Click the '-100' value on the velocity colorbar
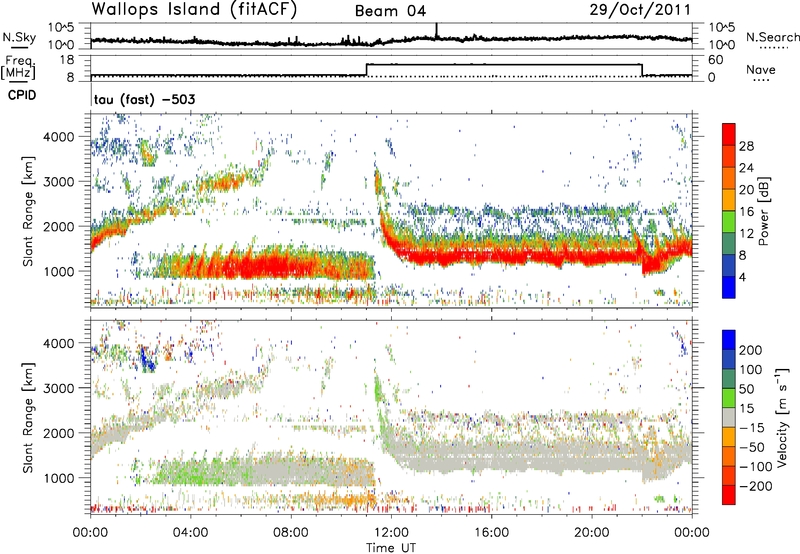This screenshot has width=800, height=554. (756, 467)
